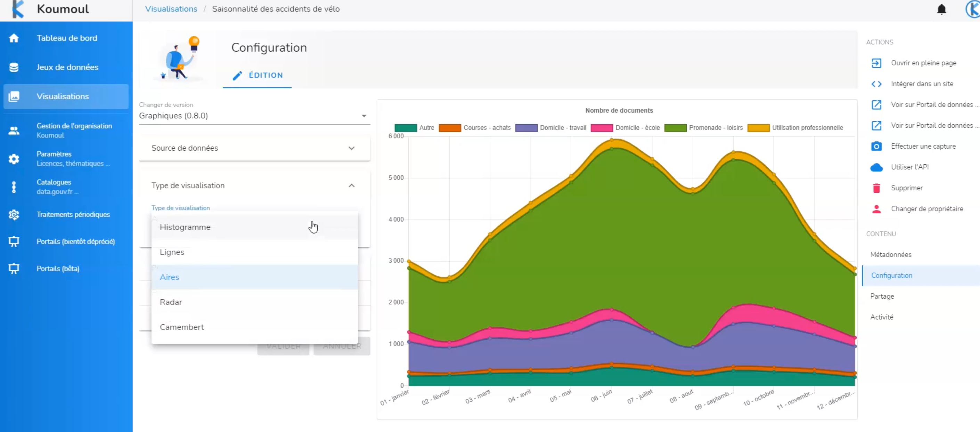Click the database icon for Jeux de données
This screenshot has height=432, width=980.
pyautogui.click(x=14, y=67)
